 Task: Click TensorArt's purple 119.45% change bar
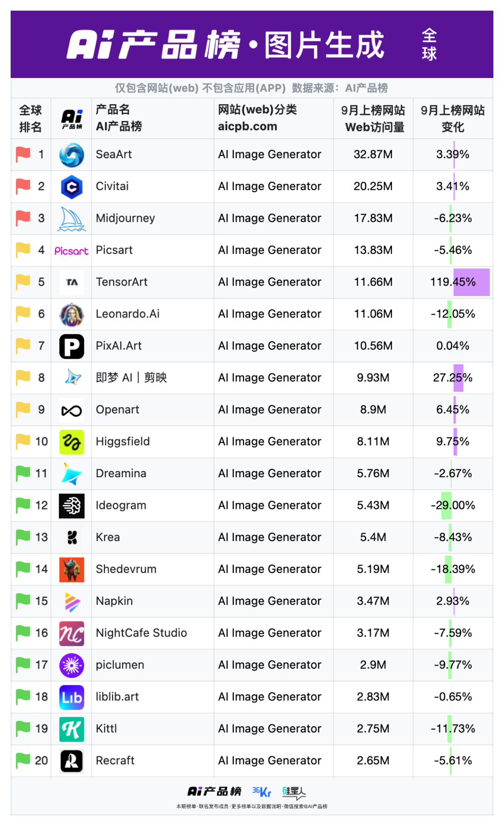tap(471, 282)
